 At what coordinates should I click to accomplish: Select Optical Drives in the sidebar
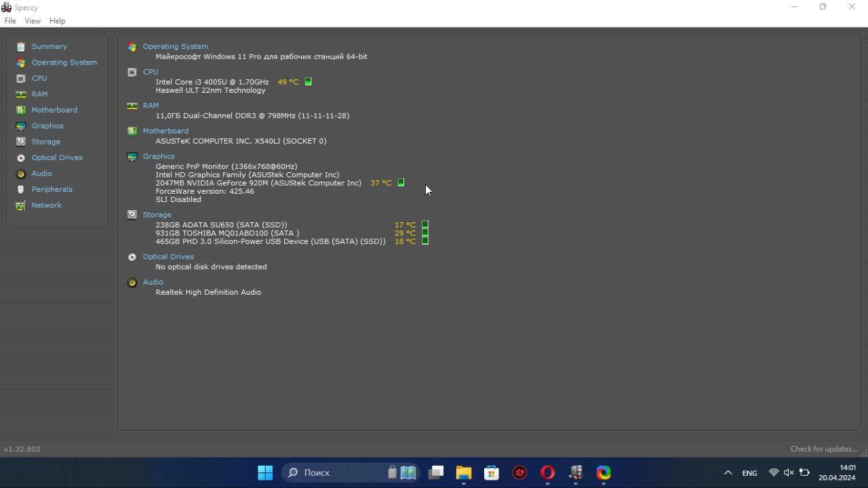tap(57, 157)
